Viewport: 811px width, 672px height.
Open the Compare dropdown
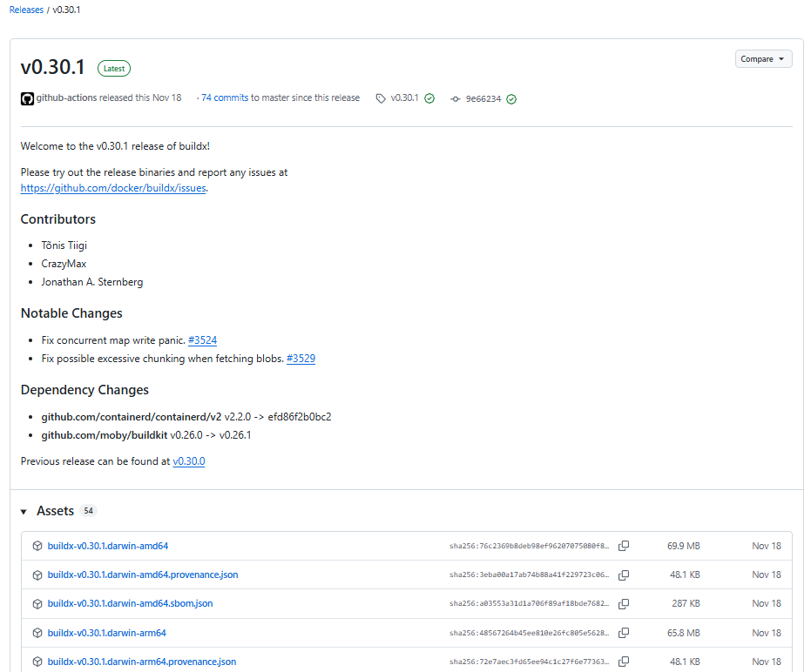[x=763, y=59]
